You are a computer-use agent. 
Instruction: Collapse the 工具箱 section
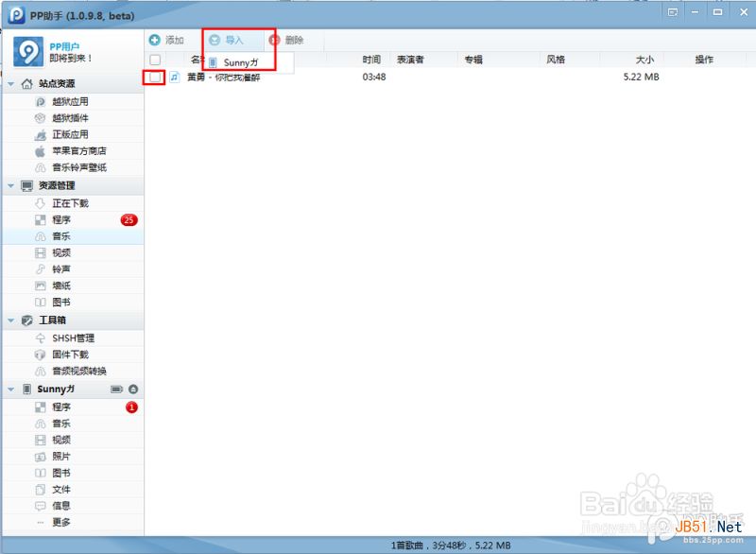[11, 321]
